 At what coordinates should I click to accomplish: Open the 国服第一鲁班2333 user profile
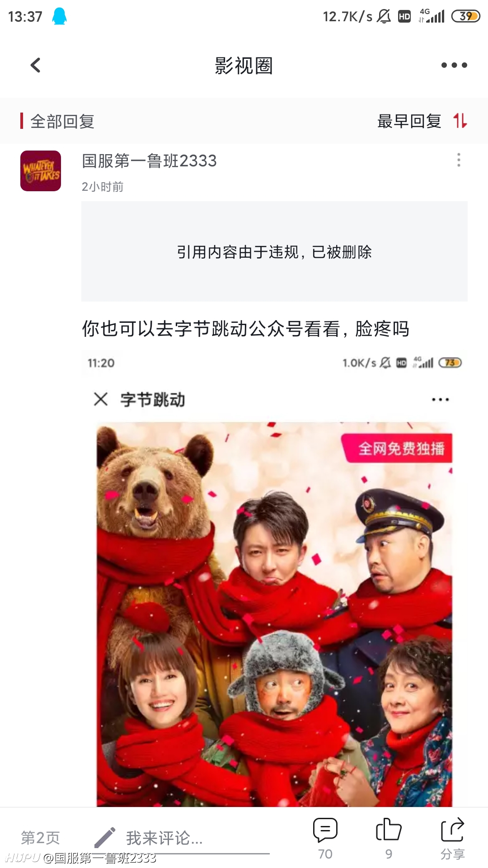pos(149,161)
